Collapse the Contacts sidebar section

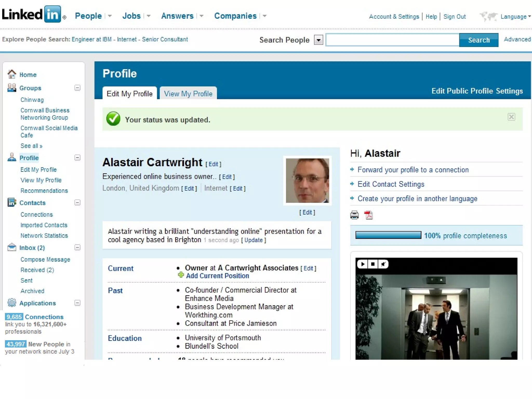click(77, 203)
